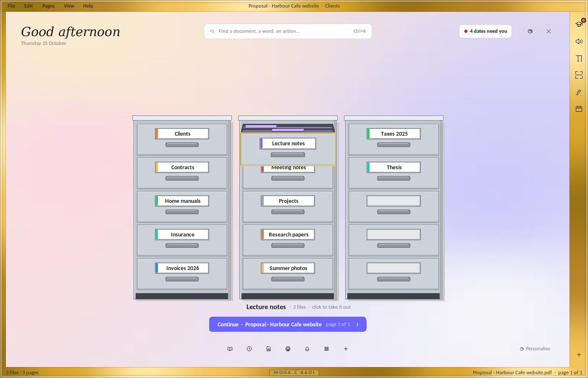Open the Insurance drawer
The width and height of the screenshot is (588, 378).
point(182,240)
